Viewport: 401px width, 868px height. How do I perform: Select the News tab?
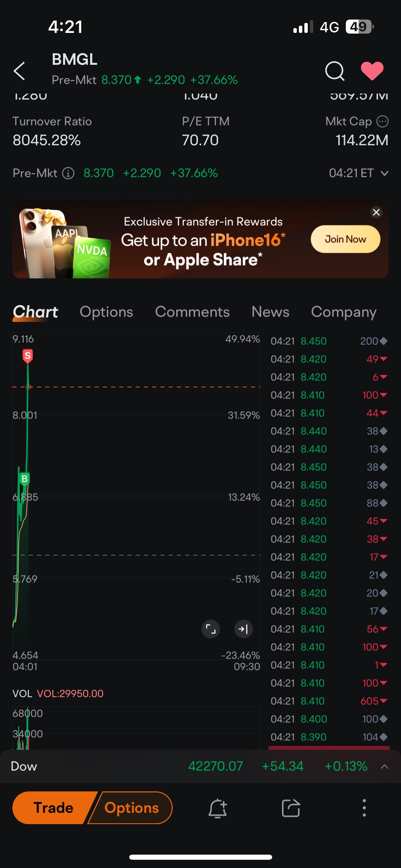click(x=270, y=312)
